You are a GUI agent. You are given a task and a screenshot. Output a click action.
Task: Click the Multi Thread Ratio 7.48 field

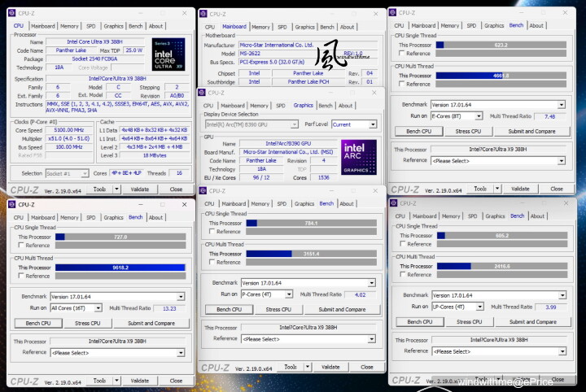549,116
